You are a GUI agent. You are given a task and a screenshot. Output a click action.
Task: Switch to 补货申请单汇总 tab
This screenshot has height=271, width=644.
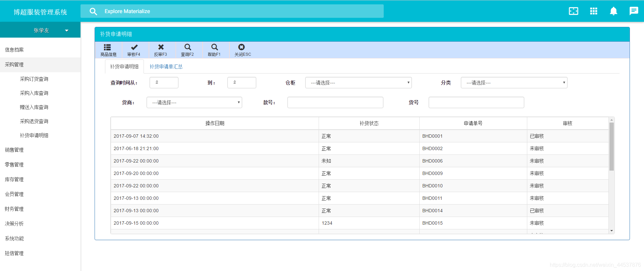click(166, 66)
